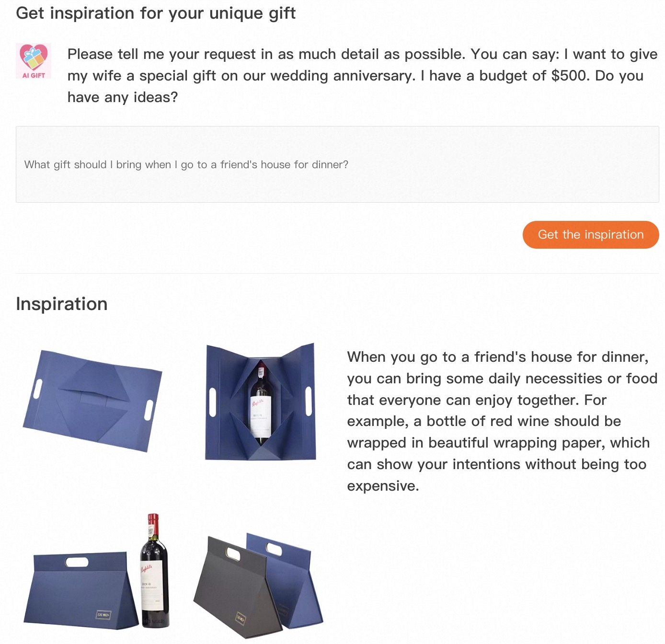
Task: Click the AI Gift heart icon
Action: (34, 57)
